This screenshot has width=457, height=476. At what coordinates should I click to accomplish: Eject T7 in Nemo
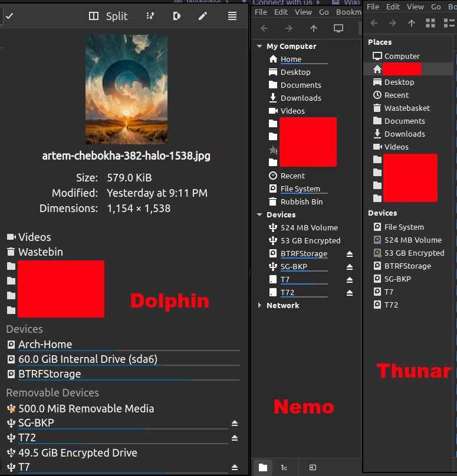350,280
